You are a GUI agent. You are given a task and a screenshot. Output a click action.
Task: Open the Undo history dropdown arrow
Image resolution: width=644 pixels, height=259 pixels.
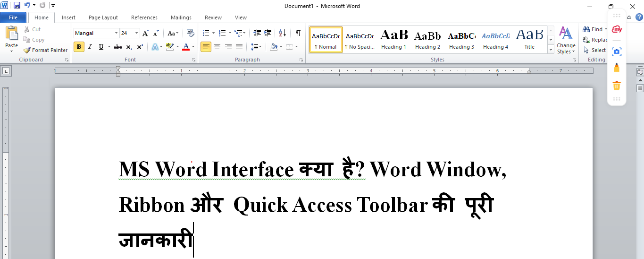[34, 6]
